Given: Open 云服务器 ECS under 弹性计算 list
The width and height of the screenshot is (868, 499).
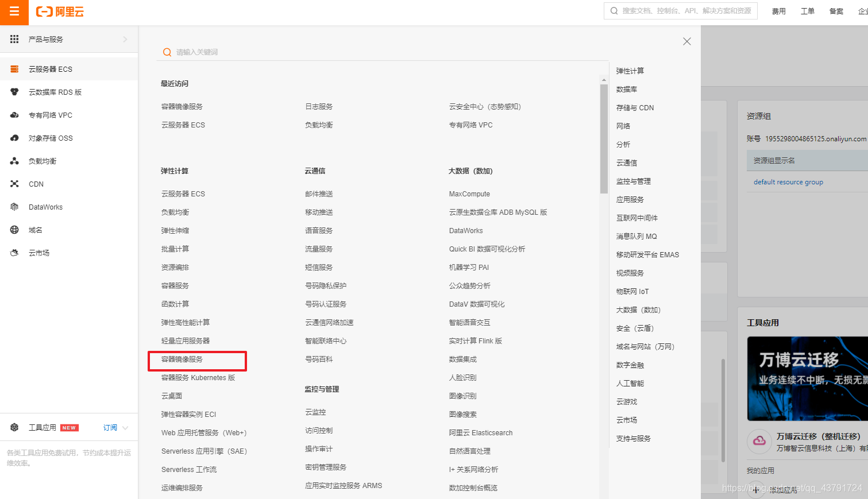Looking at the screenshot, I should [x=183, y=194].
